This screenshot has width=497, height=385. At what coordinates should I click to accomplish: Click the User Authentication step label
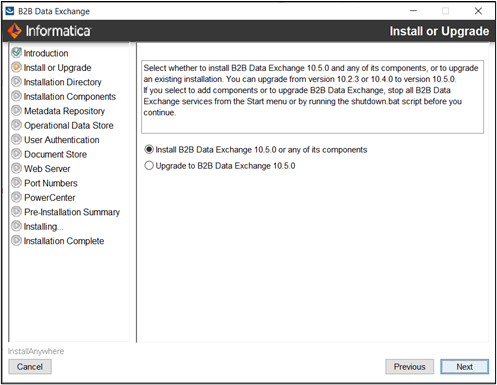pos(62,140)
